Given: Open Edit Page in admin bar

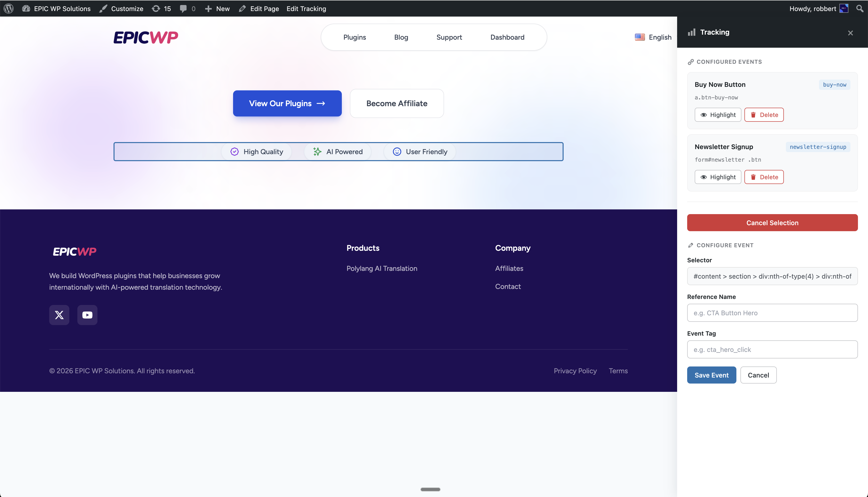Looking at the screenshot, I should (x=259, y=9).
